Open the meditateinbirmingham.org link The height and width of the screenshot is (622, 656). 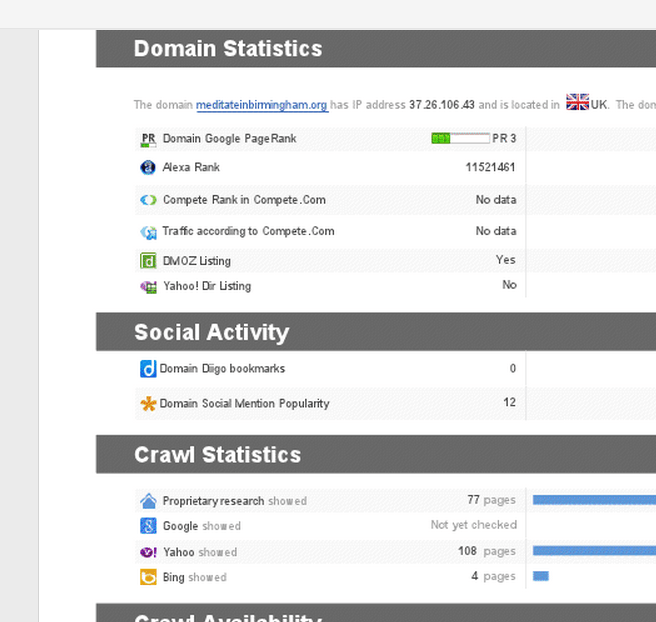[262, 105]
